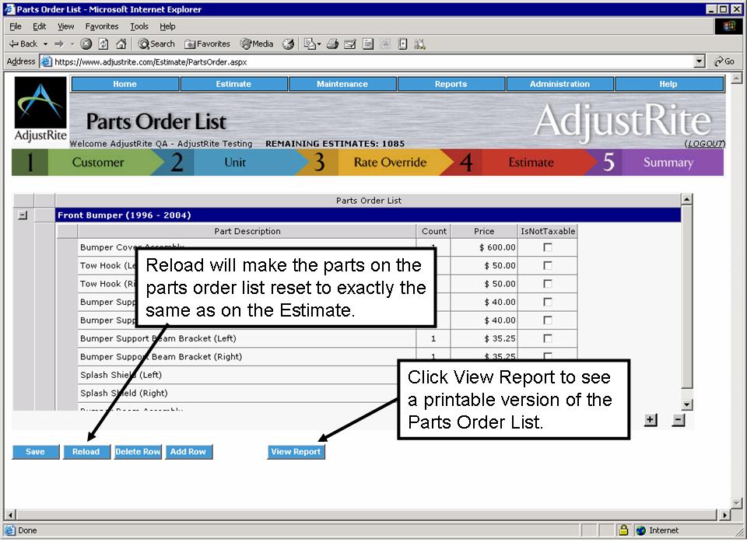The image size is (747, 560).
Task: Go to the browser Home page icon
Action: 121,44
